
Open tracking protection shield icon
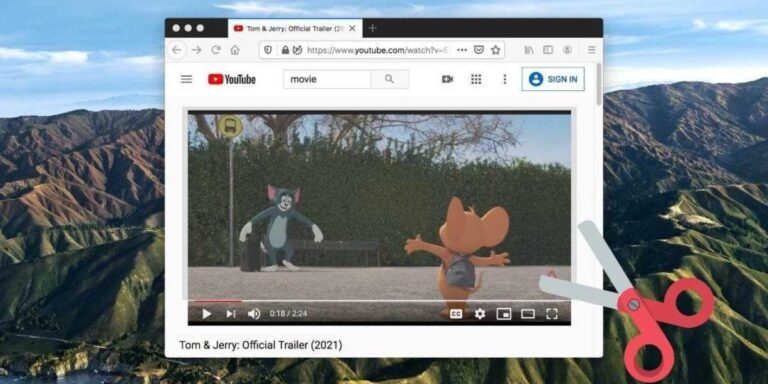point(268,50)
